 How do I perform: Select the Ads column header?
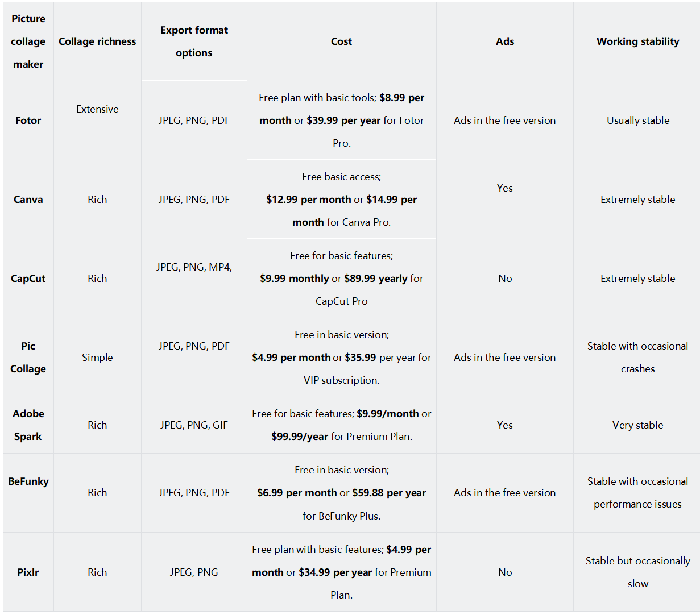click(504, 41)
